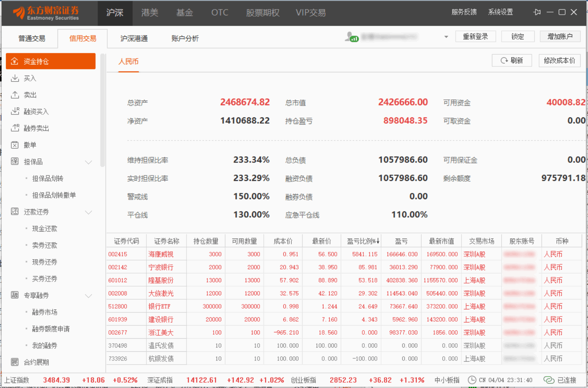Viewport: 588px width, 388px height.
Task: Select the 宁波银行 holding row
Action: click(344, 267)
